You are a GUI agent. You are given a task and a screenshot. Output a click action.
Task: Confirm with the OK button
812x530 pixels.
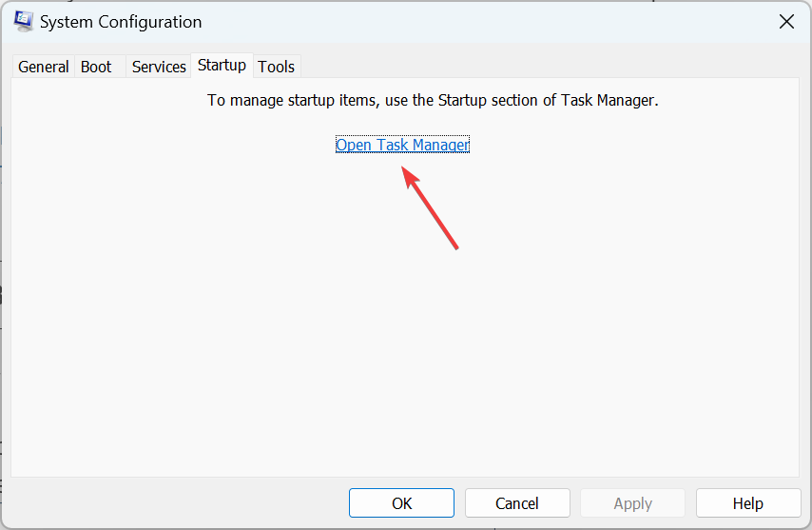click(x=401, y=503)
